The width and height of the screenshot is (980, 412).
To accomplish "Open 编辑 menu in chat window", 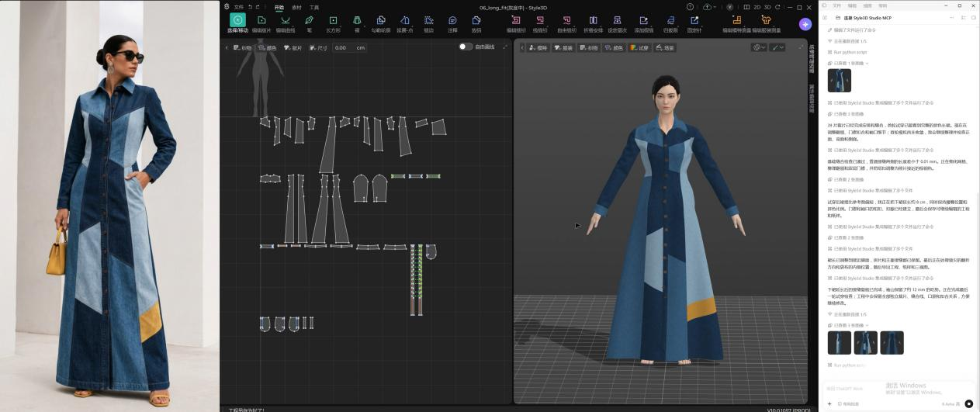I will click(852, 5).
